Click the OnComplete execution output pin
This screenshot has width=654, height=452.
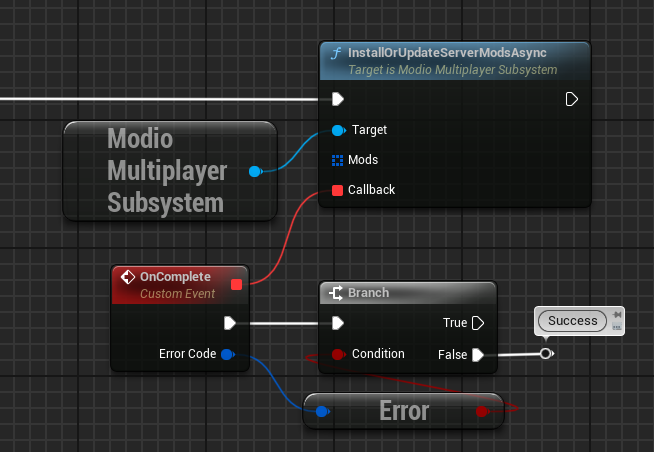point(230,323)
